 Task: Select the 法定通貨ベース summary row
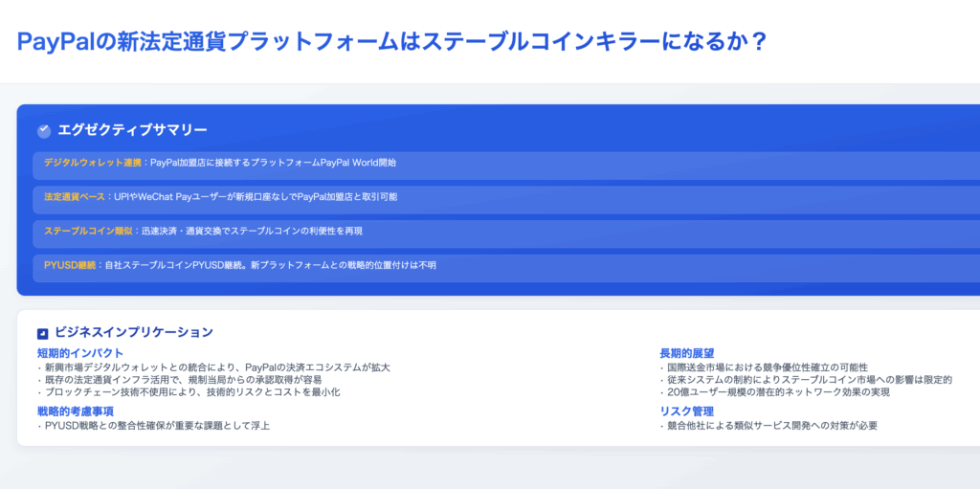pos(506,199)
